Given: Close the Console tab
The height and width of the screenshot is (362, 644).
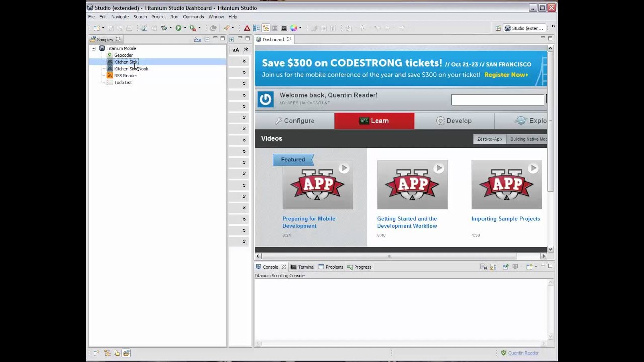Looking at the screenshot, I should 283,267.
